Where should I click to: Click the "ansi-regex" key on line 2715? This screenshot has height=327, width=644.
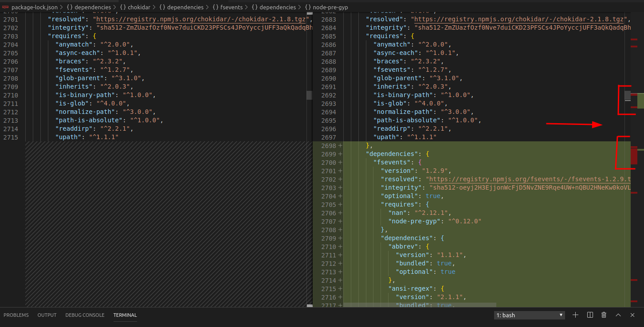(x=411, y=289)
